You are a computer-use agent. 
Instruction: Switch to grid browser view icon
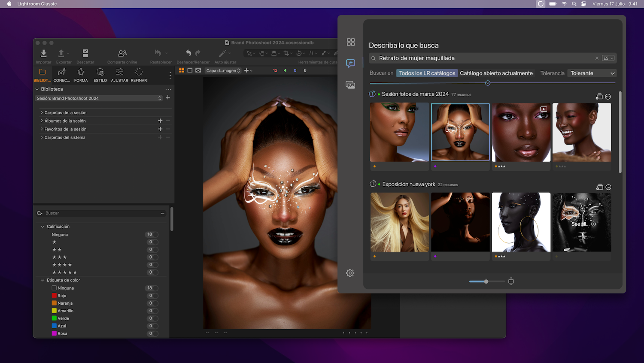[182, 70]
